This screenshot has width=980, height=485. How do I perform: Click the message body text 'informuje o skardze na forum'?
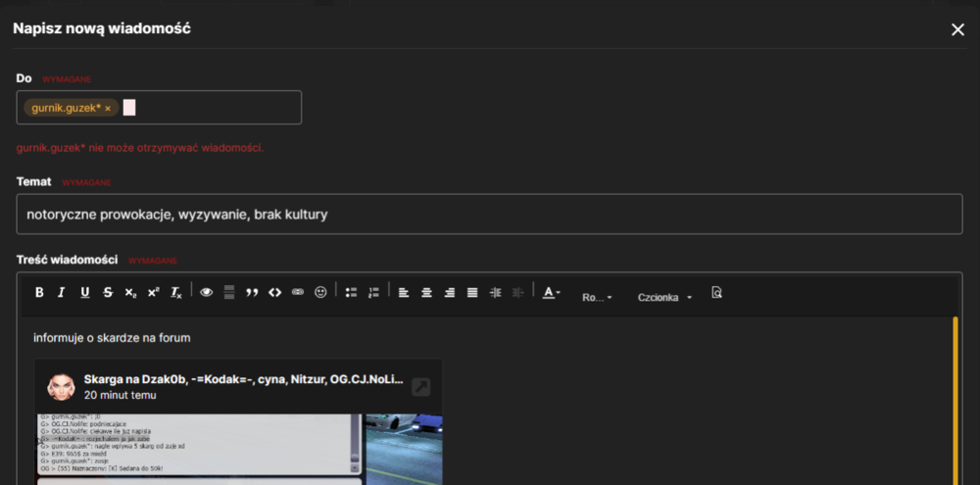click(x=112, y=338)
